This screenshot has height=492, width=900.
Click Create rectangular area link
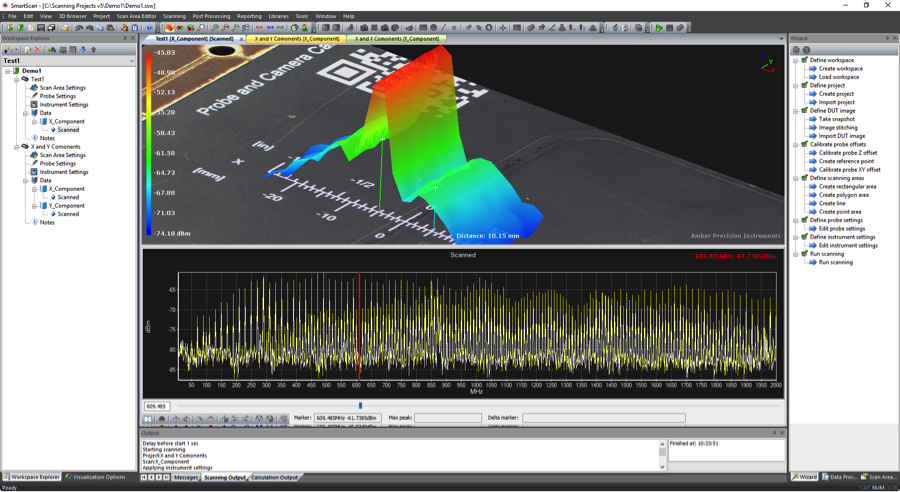pos(847,187)
